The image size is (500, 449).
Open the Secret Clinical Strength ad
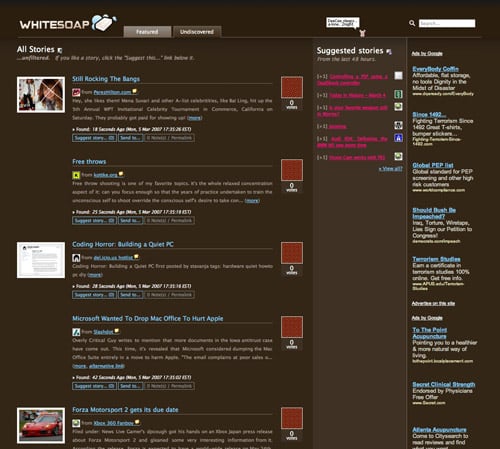(x=444, y=384)
